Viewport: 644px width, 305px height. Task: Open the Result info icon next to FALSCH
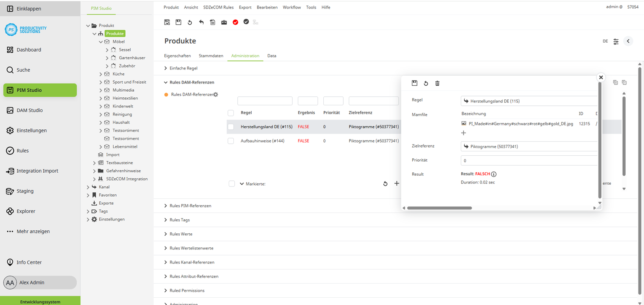pyautogui.click(x=494, y=174)
